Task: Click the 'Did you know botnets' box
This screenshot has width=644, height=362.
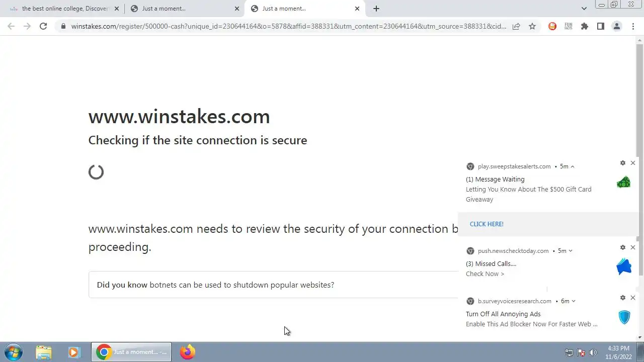Action: click(273, 285)
